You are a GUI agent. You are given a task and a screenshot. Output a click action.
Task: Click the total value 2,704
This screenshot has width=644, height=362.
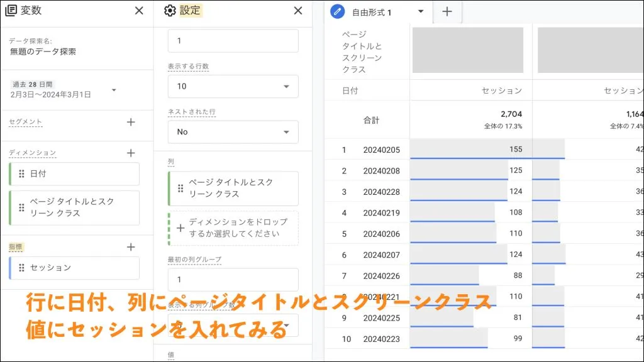[x=511, y=114]
